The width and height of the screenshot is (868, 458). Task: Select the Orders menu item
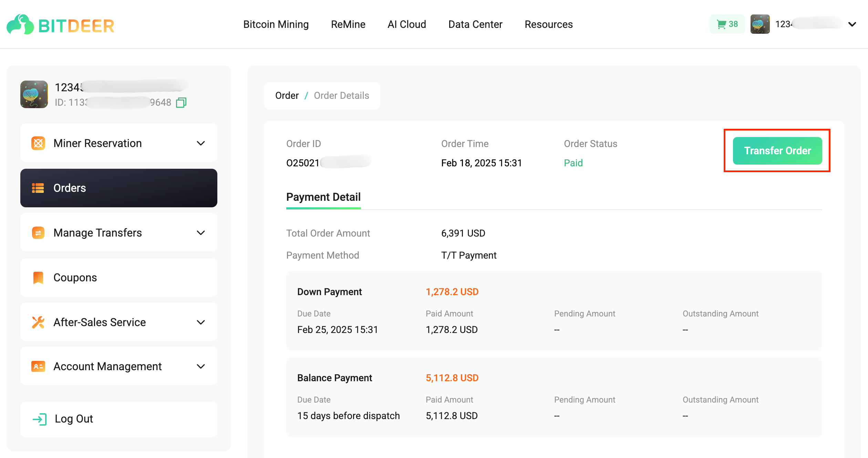(119, 188)
